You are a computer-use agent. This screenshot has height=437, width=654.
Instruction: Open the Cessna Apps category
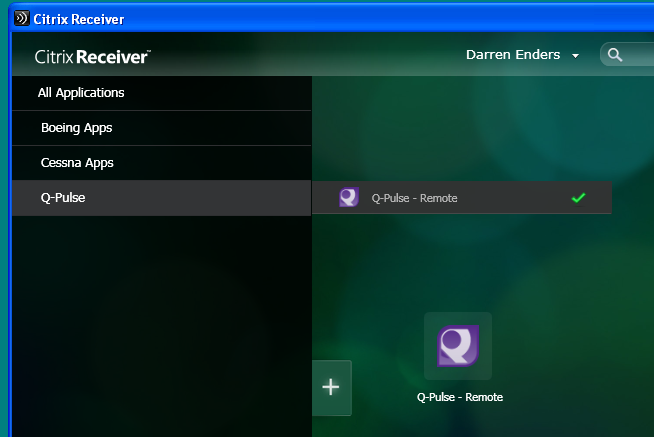tap(162, 163)
